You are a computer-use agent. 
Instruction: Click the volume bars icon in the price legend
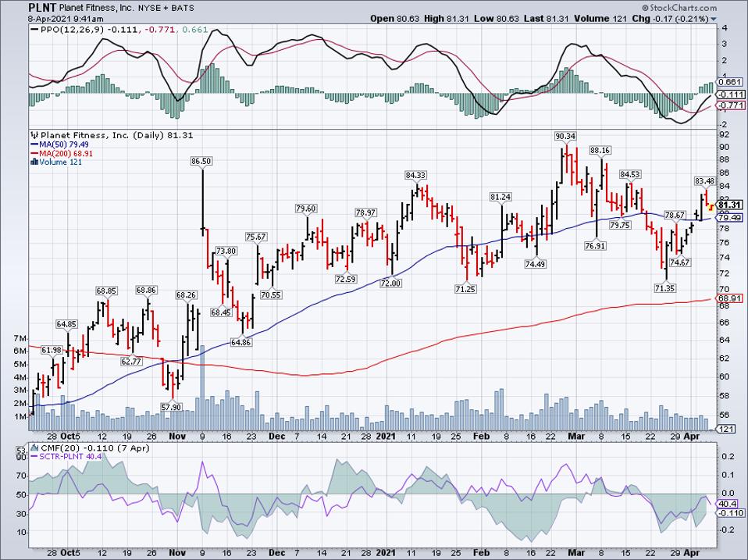[x=34, y=162]
